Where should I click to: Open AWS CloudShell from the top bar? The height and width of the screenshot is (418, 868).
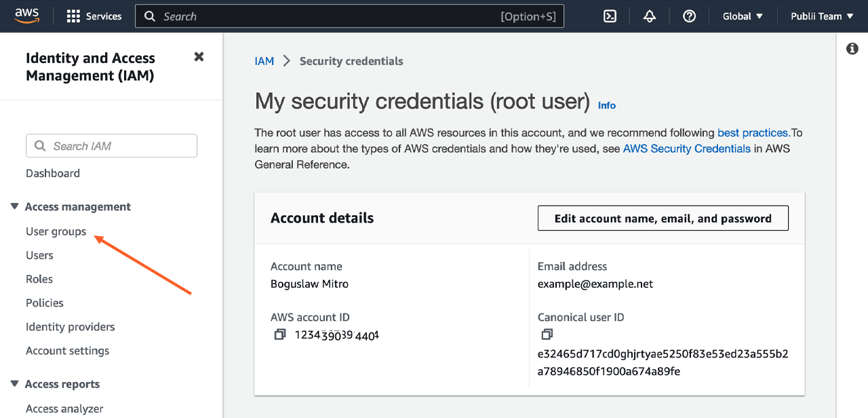(x=610, y=16)
